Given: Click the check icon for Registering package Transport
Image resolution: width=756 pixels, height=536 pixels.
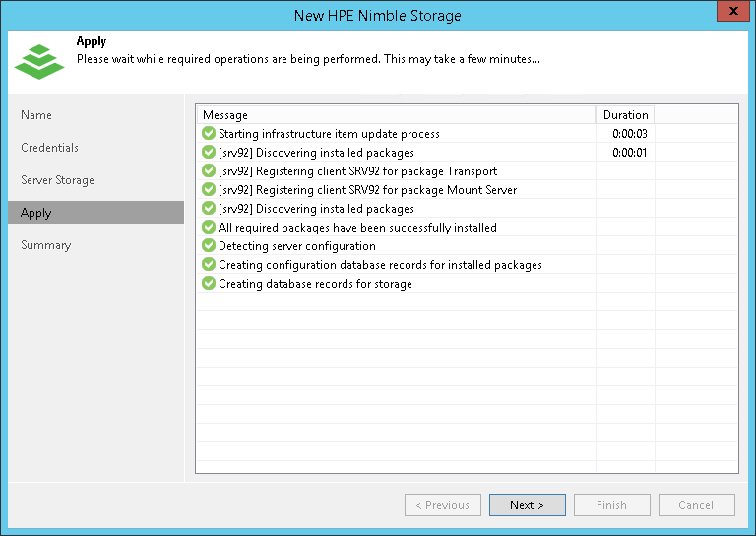Looking at the screenshot, I should [209, 170].
